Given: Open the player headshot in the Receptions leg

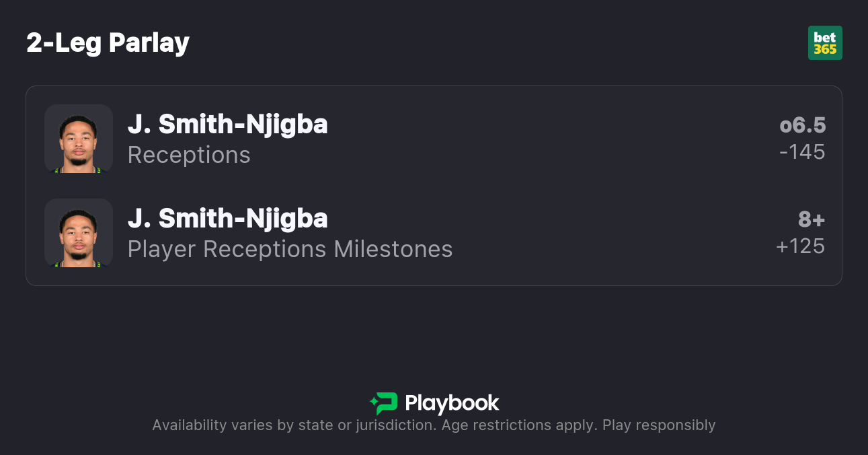Looking at the screenshot, I should coord(79,139).
